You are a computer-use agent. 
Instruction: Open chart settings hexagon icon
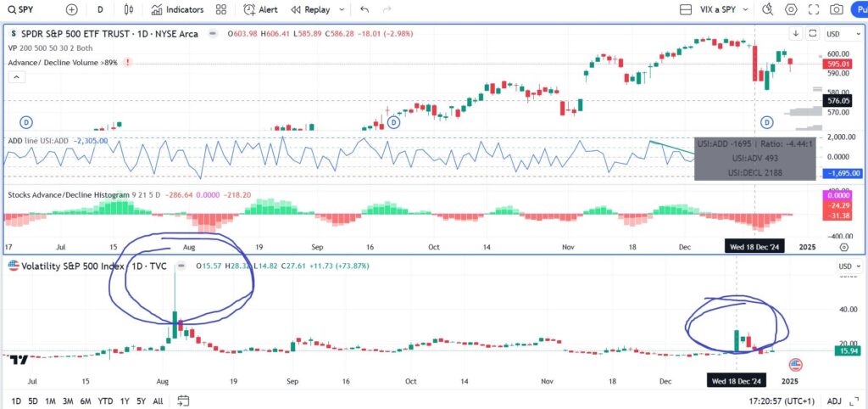[791, 9]
